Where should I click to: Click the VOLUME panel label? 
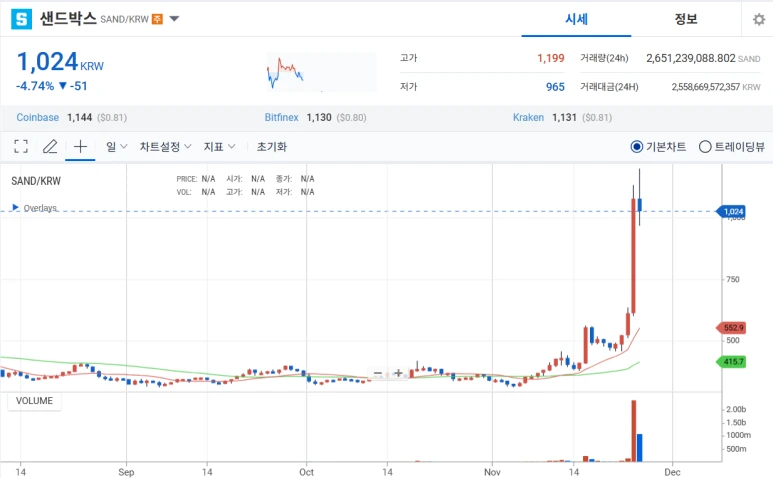point(34,401)
